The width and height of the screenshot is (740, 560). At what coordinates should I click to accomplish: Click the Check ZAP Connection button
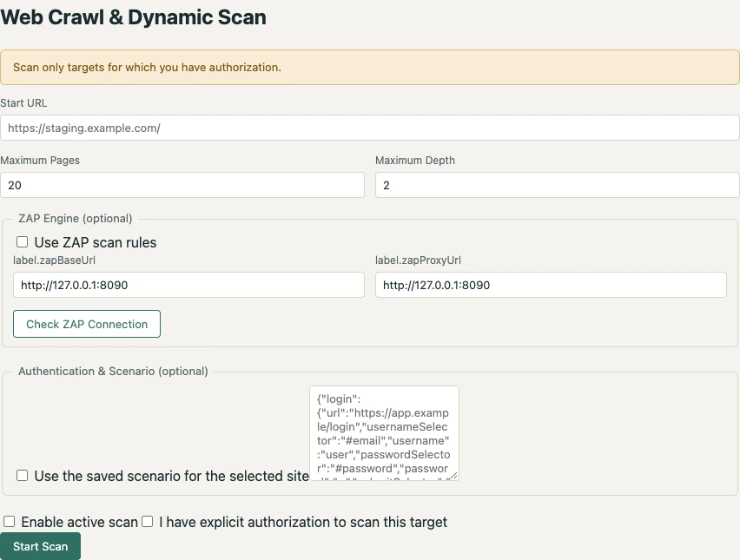tap(87, 324)
